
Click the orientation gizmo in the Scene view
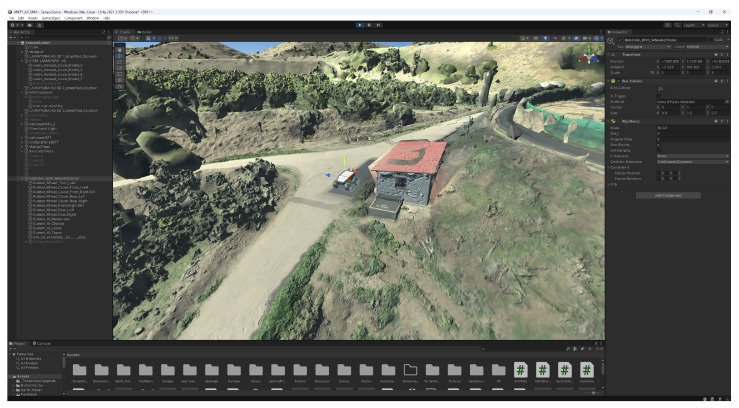(x=589, y=58)
